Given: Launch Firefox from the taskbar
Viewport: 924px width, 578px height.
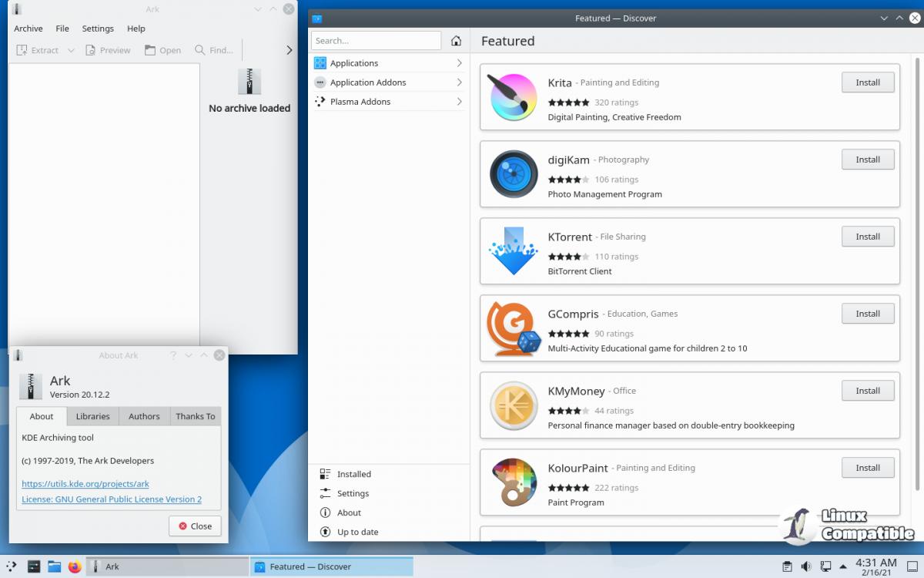Looking at the screenshot, I should click(x=75, y=566).
